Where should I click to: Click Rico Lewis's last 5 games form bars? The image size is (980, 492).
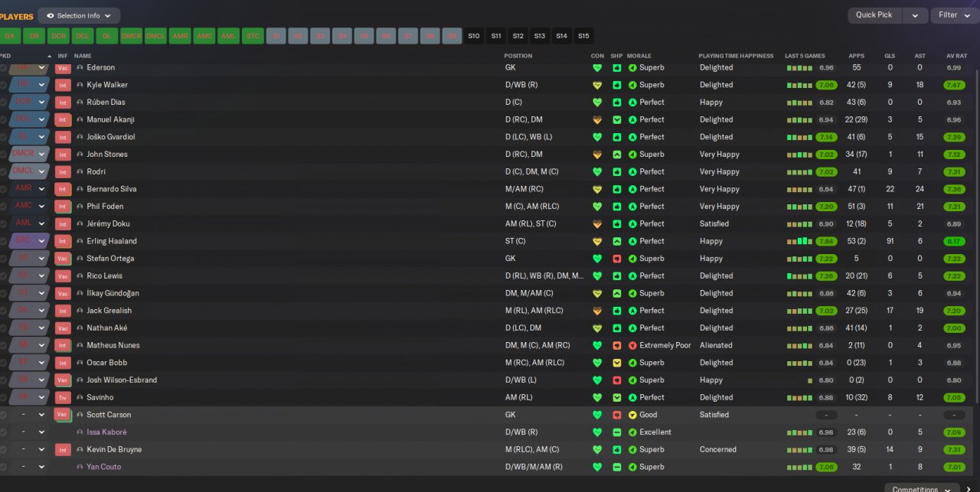coord(799,276)
